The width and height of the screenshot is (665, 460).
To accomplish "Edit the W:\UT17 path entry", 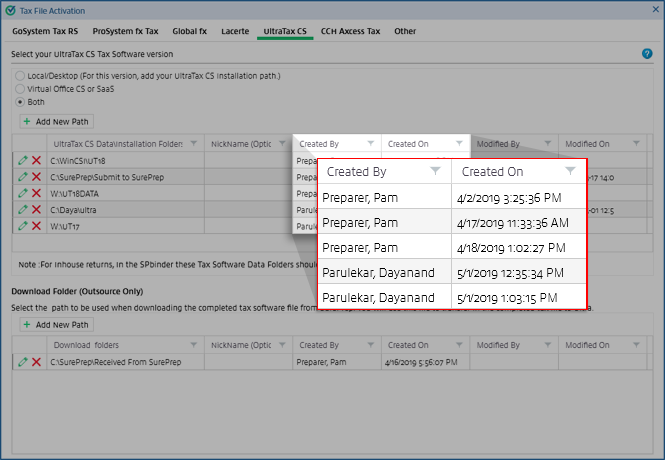I will click(22, 226).
